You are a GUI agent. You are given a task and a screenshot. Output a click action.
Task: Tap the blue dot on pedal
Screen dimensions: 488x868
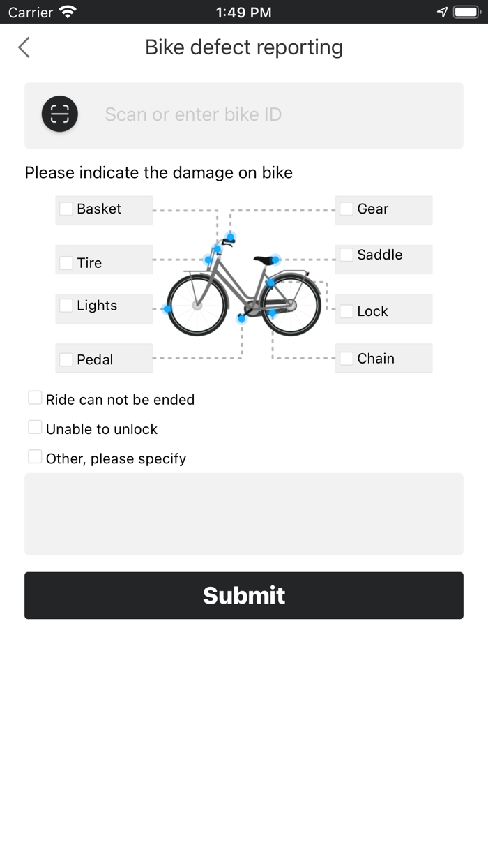pos(242,318)
